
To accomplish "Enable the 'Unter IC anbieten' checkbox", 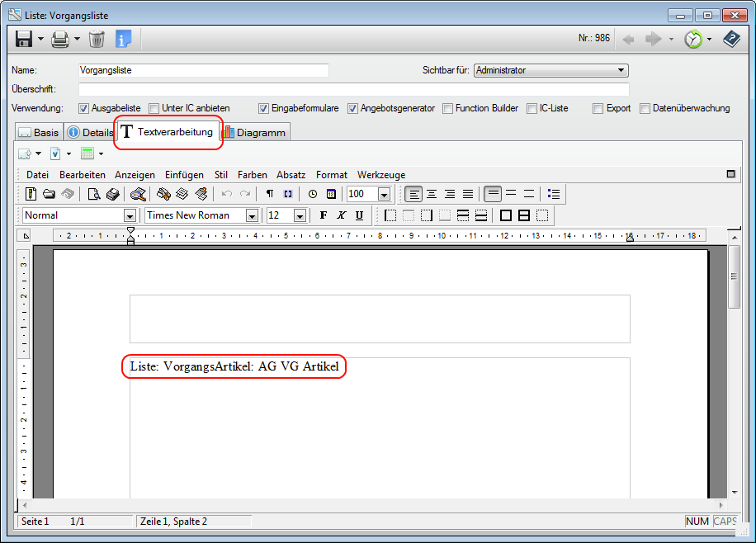I will click(x=154, y=108).
